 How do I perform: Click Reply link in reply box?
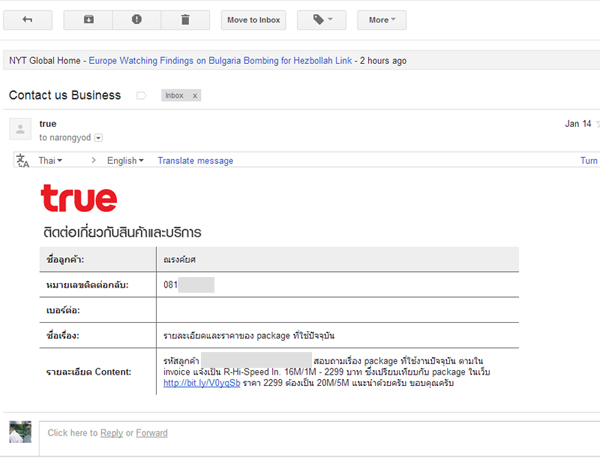coord(111,433)
